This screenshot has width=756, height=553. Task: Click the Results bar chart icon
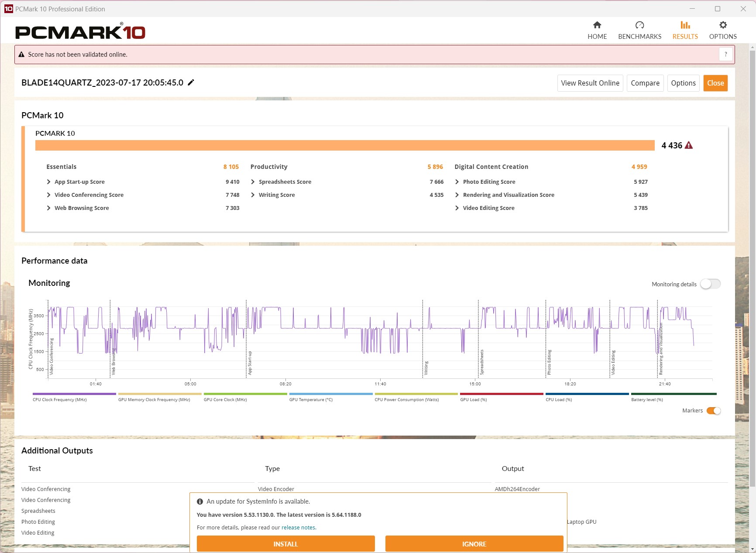click(685, 25)
